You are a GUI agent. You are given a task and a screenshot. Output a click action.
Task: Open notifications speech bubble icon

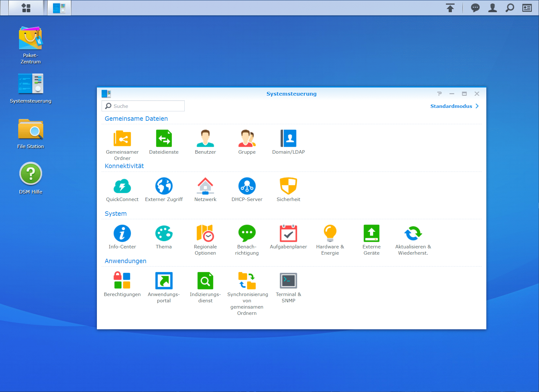coord(475,8)
